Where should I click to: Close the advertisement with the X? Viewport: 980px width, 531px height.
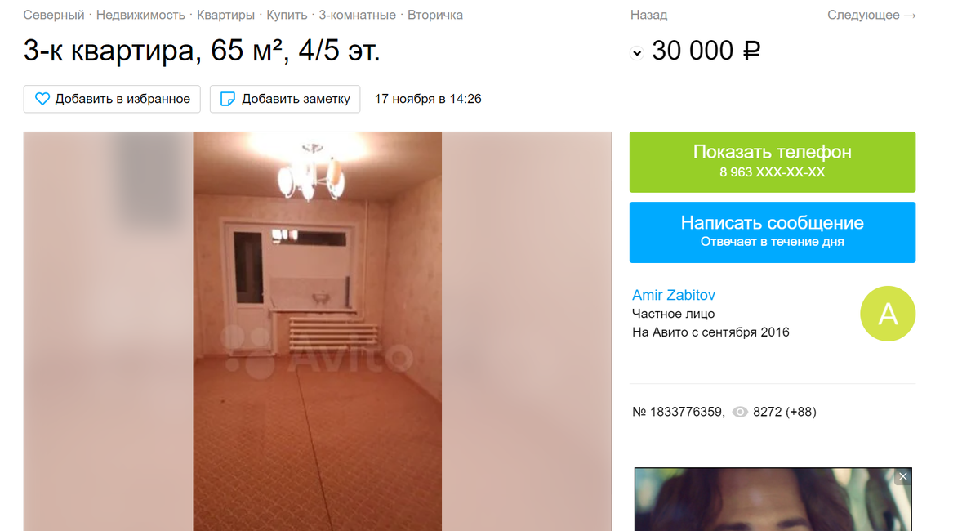click(903, 476)
